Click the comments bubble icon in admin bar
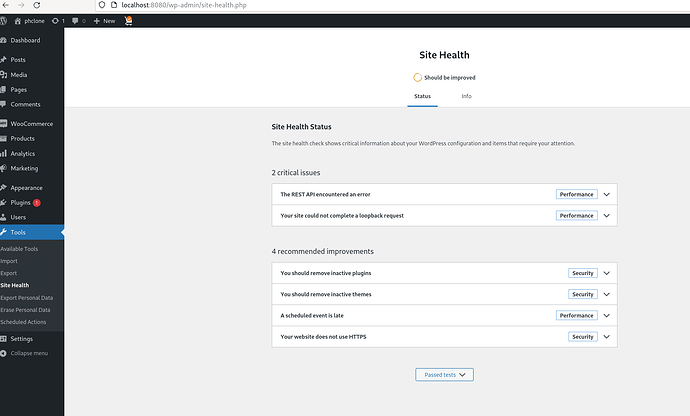Viewport: 690px width, 416px height. pyautogui.click(x=75, y=20)
